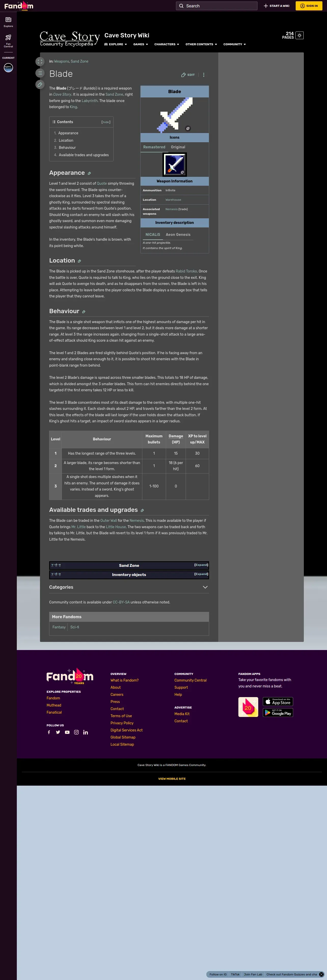Click Start a Wiki button

coord(277,6)
